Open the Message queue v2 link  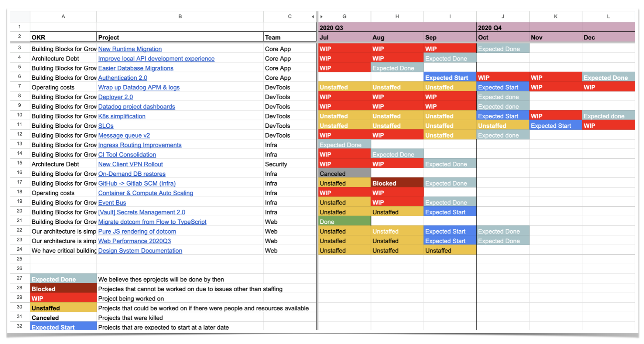point(124,135)
